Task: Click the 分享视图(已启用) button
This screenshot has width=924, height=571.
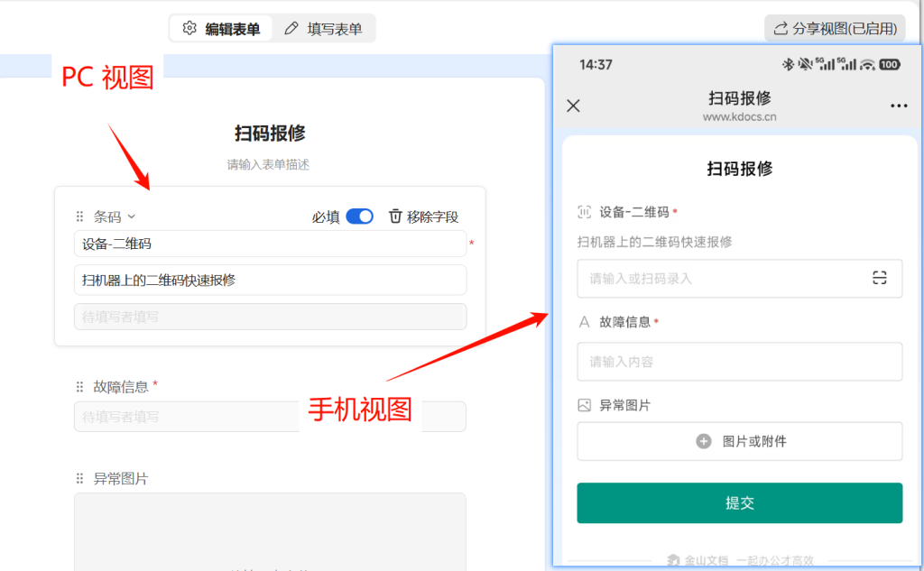Action: pos(835,28)
